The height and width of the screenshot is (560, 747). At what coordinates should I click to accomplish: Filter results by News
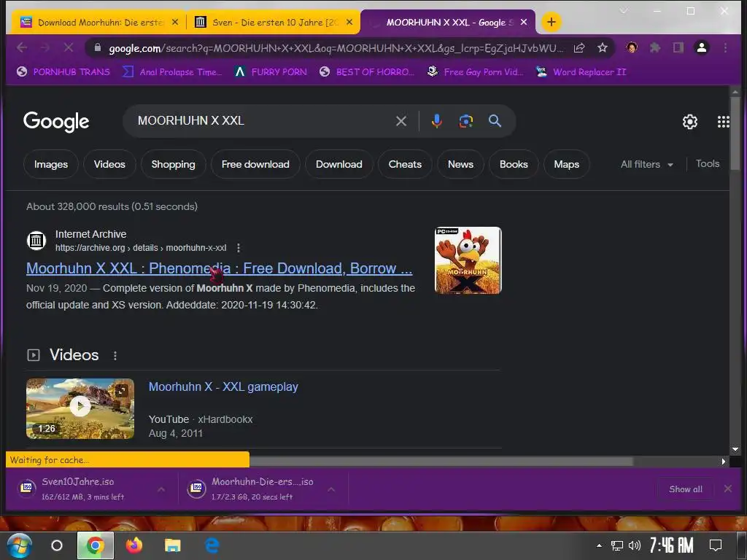[x=461, y=164]
